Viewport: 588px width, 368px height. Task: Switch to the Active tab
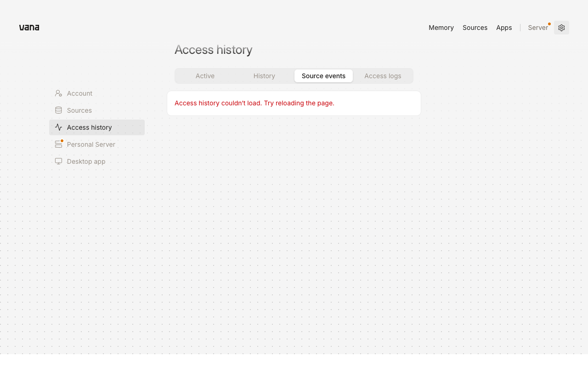click(205, 76)
